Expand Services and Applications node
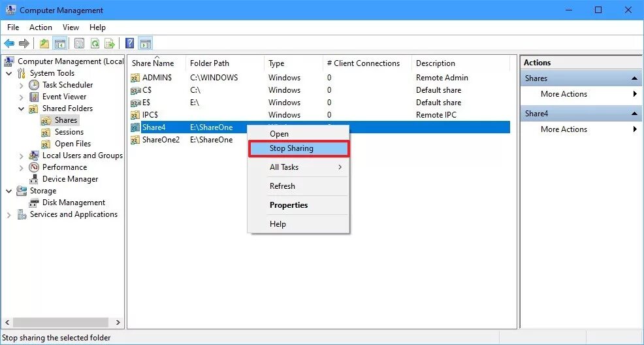The height and width of the screenshot is (345, 644). (x=9, y=215)
